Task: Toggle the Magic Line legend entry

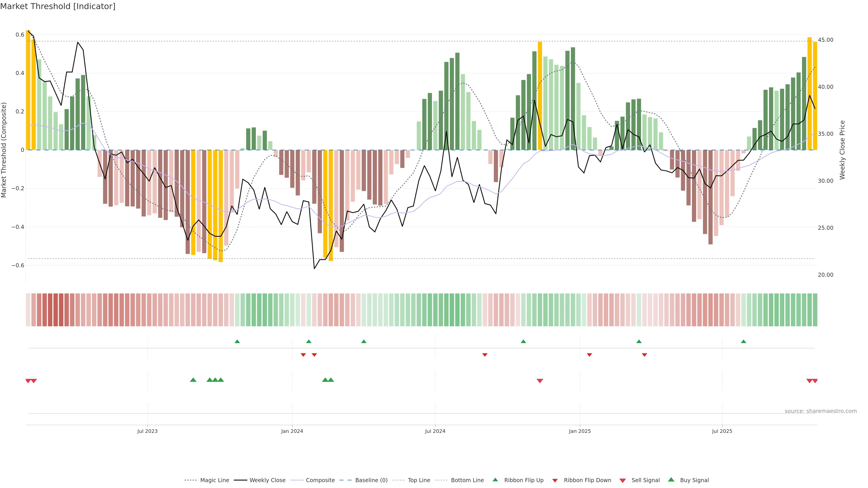Action: [x=214, y=480]
